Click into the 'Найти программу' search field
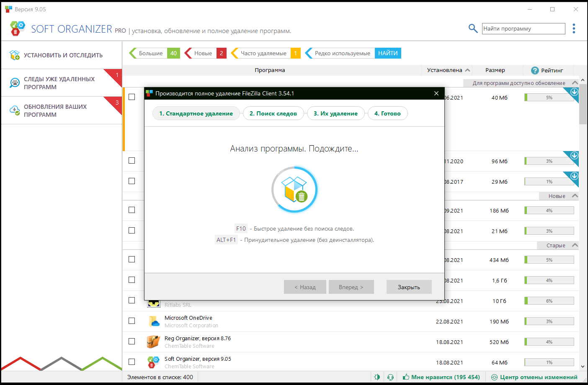This screenshot has height=385, width=588. (524, 28)
